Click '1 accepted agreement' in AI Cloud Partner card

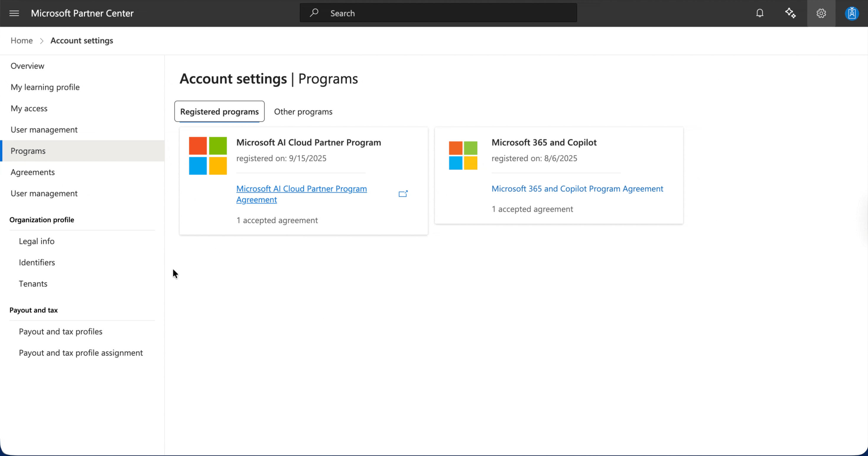277,220
